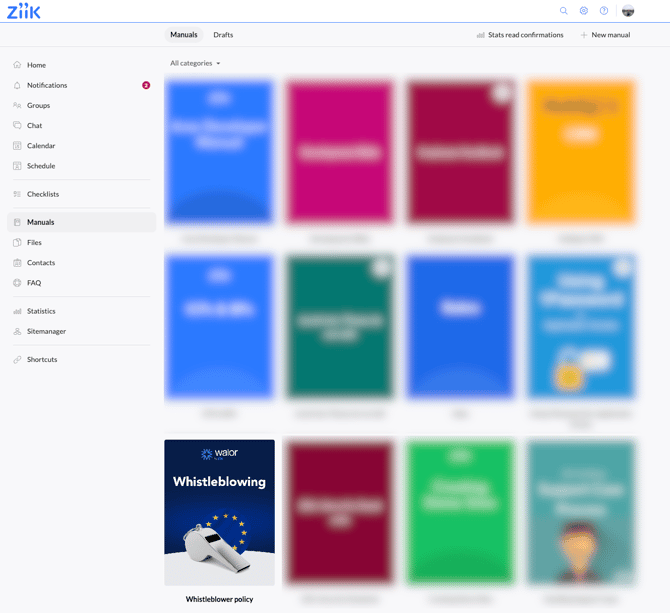Click the Ziik logo
The image size is (670, 613).
(24, 11)
